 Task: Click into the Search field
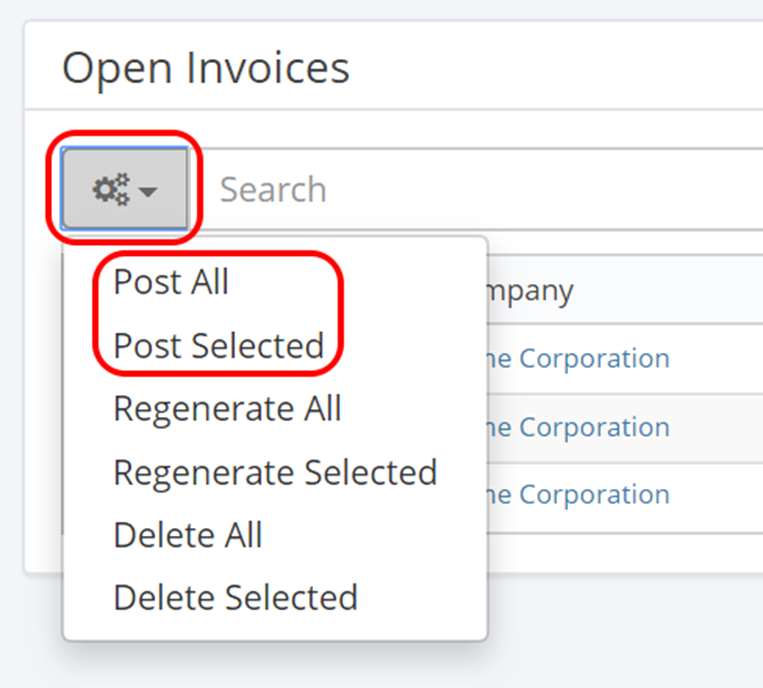480,189
